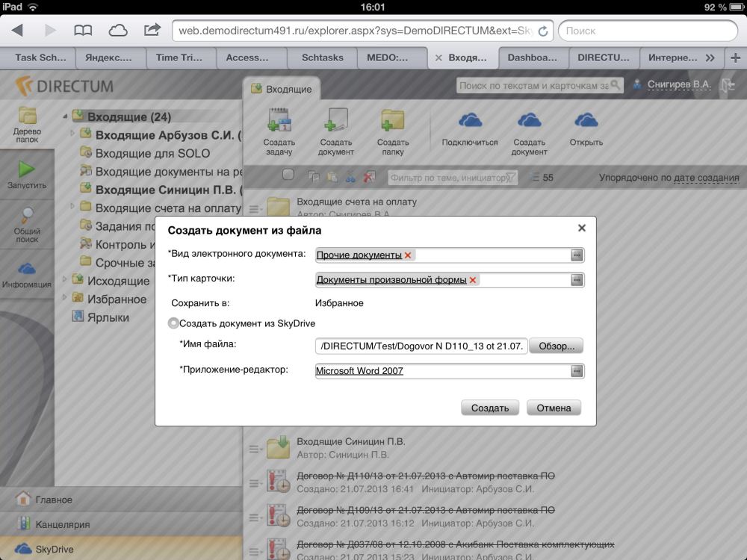Expand the Избранное tree node
Viewport: 747px width, 560px height.
[65, 298]
